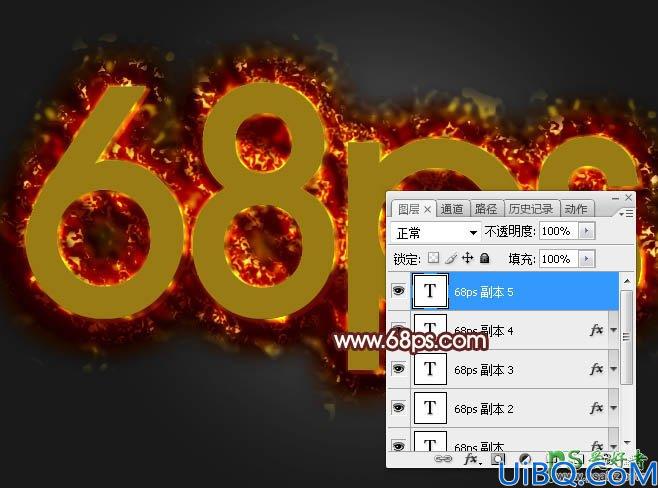This screenshot has width=658, height=488.
Task: Open the add layer style fx button
Action: click(x=472, y=459)
